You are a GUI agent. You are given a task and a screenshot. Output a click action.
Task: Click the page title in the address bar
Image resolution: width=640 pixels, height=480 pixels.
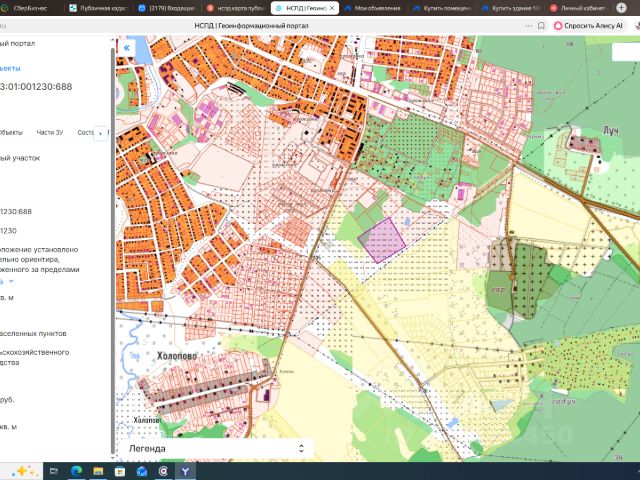click(251, 26)
